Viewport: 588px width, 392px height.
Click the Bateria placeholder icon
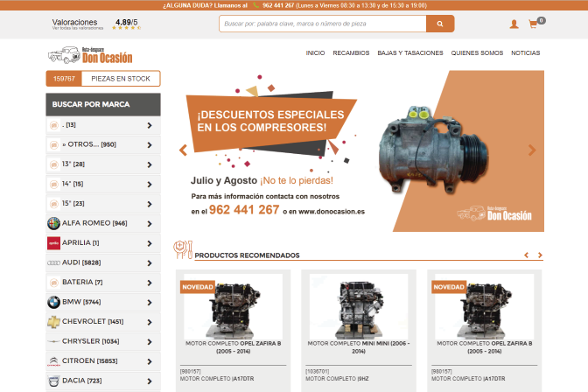click(x=53, y=283)
